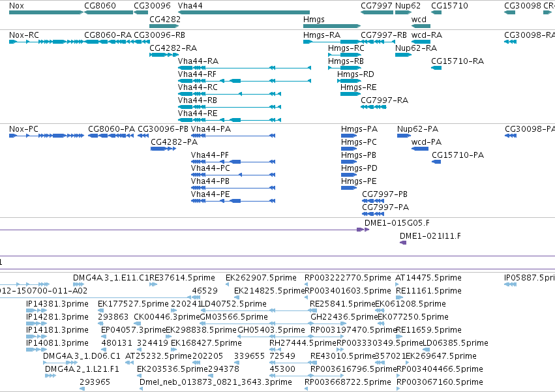This screenshot has width=555, height=392.
Task: Select the CG15710 gene label in top track
Action: [x=449, y=6]
